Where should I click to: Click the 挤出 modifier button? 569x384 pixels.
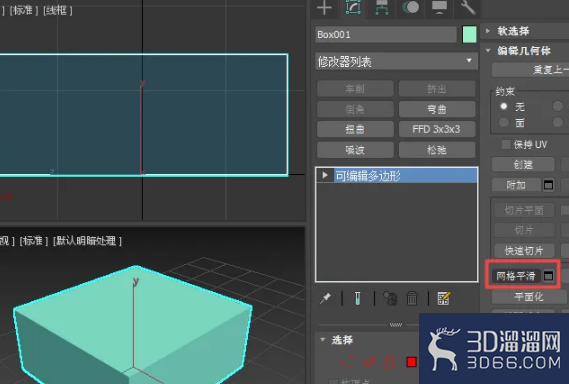coord(437,89)
